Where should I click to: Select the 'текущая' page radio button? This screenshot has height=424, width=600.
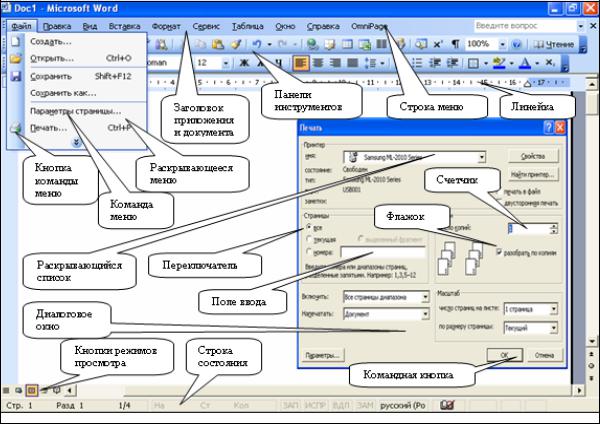pyautogui.click(x=308, y=239)
